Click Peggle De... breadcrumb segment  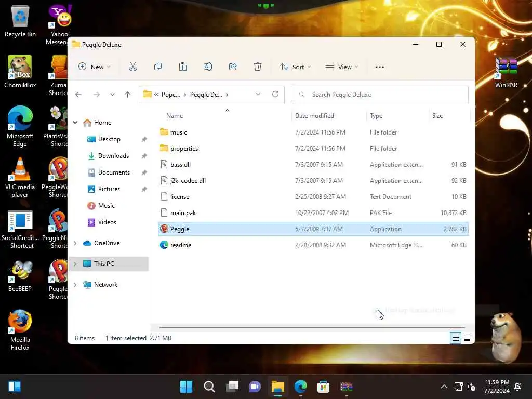(206, 95)
